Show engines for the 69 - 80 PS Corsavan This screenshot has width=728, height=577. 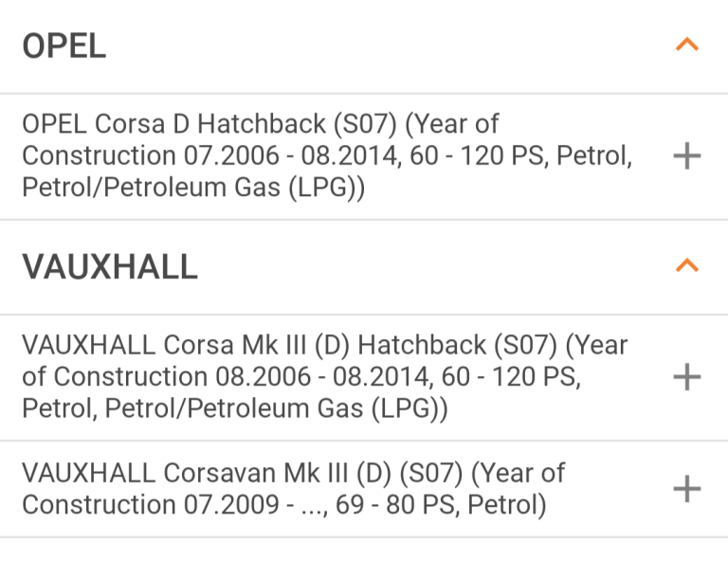[x=687, y=489]
